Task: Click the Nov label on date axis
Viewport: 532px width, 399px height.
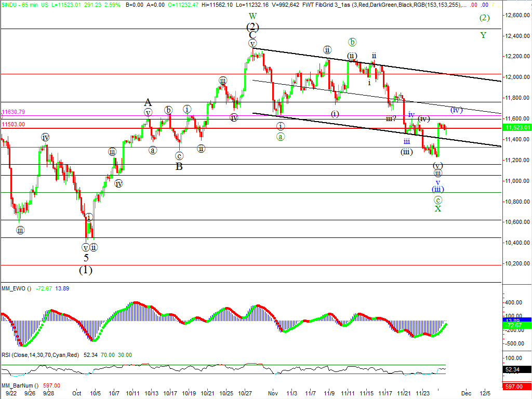Action: coord(272,393)
